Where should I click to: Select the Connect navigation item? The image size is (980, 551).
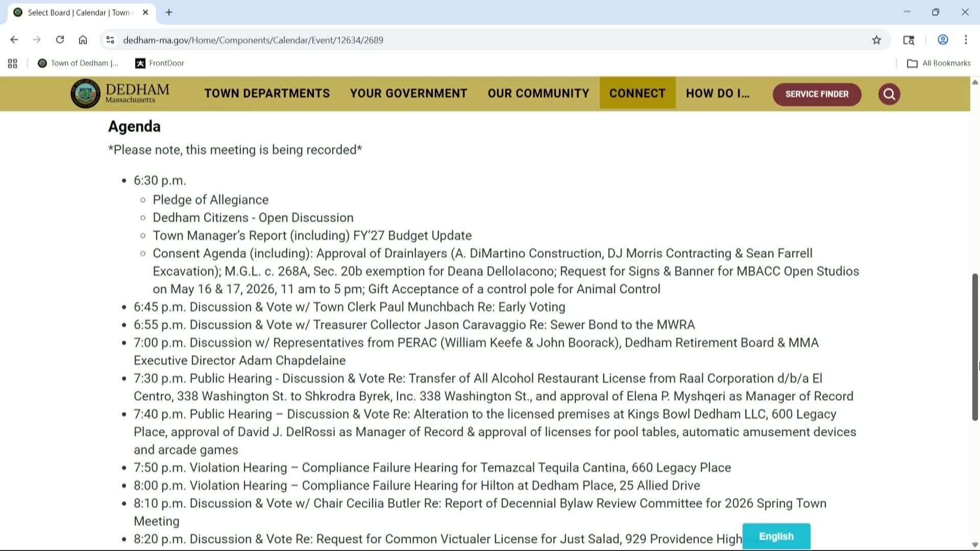(637, 93)
